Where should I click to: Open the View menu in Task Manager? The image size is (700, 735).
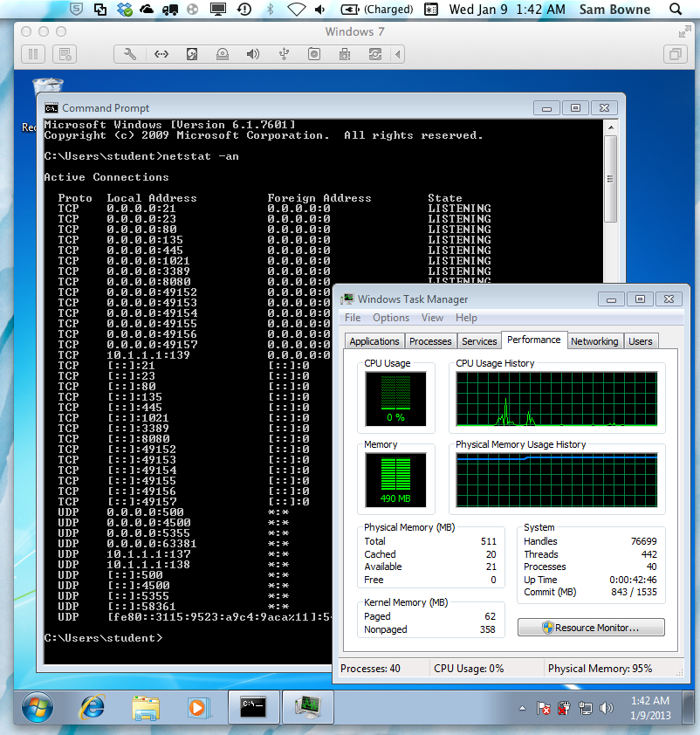point(432,318)
